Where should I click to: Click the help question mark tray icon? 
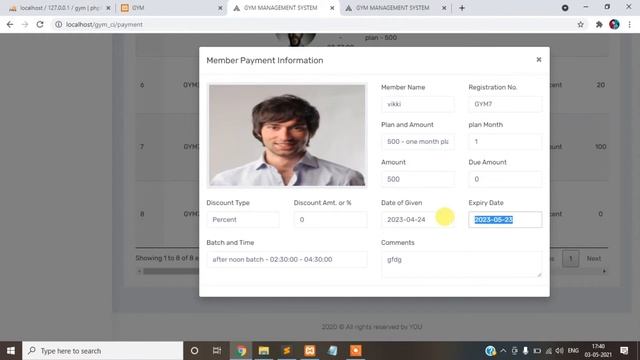[490, 351]
